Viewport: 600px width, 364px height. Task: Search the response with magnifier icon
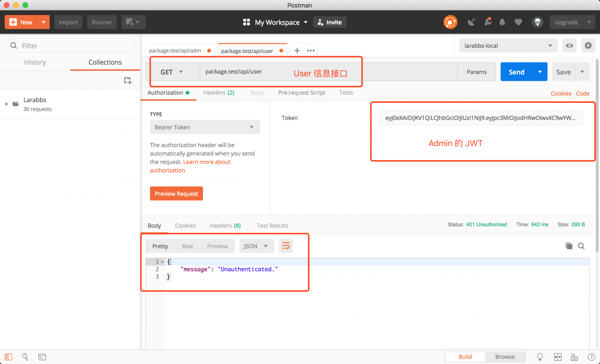pyautogui.click(x=581, y=246)
